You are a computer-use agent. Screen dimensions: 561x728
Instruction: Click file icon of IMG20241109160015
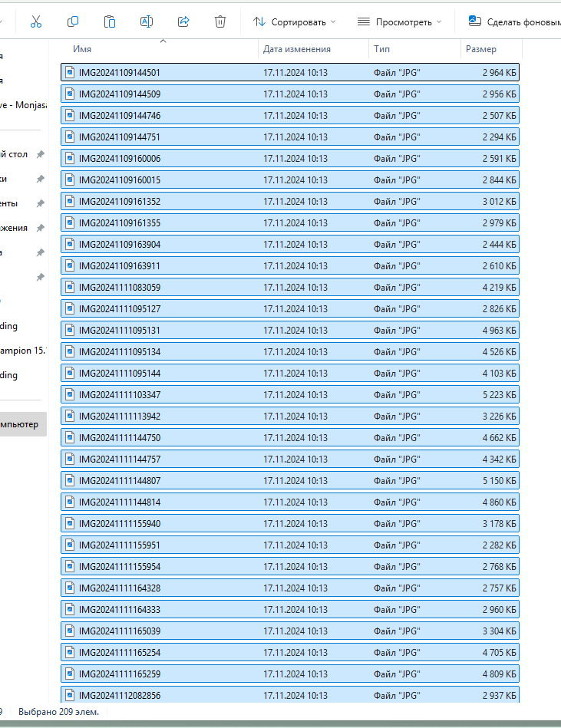[x=70, y=180]
